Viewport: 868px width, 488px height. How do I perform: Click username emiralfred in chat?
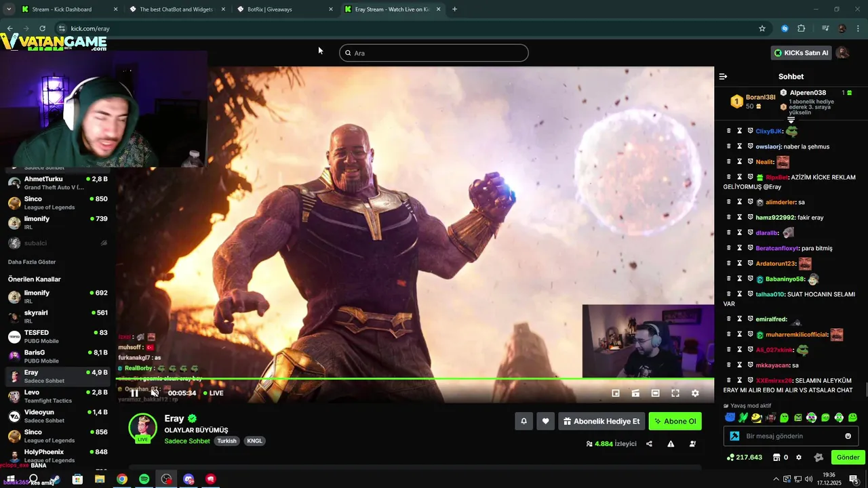[x=771, y=319]
